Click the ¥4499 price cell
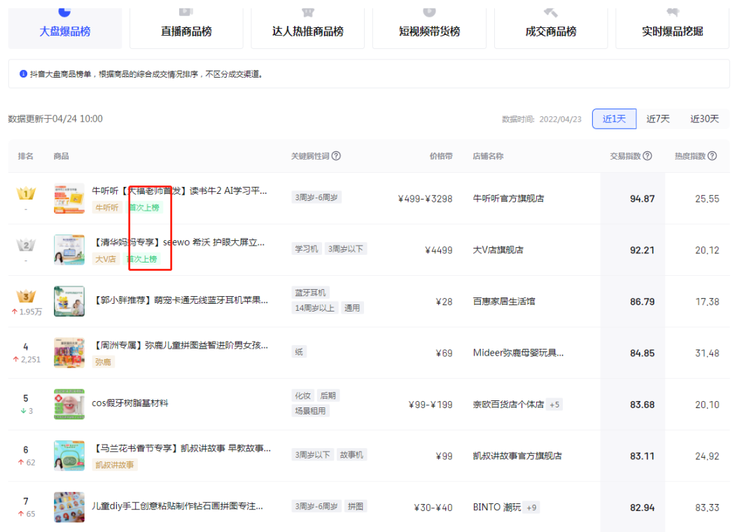 point(439,250)
